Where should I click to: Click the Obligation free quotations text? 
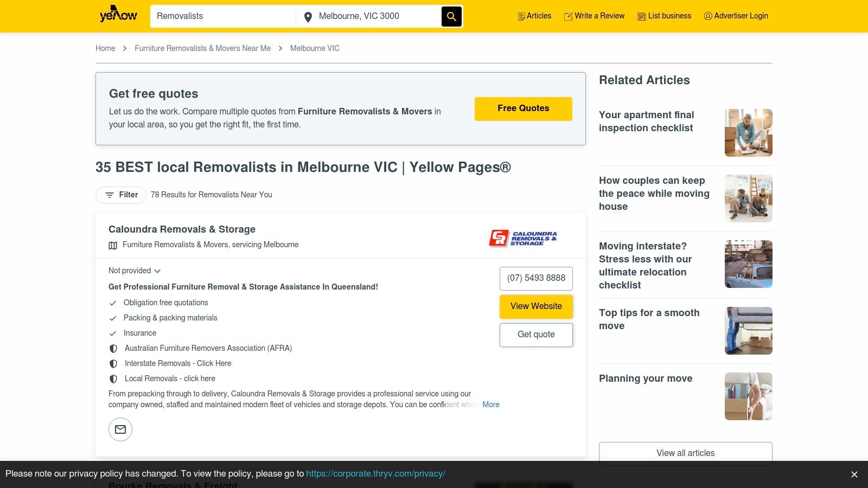pyautogui.click(x=166, y=303)
